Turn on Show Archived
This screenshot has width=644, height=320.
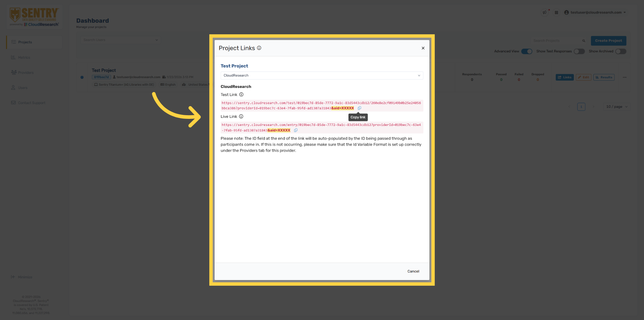(621, 51)
